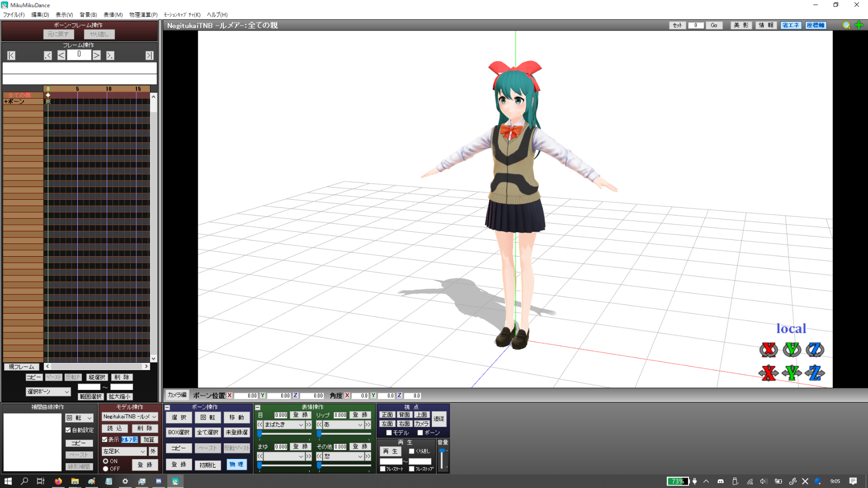The image size is (868, 488).
Task: Uncheck the 表示 model display checkbox
Action: click(x=105, y=440)
